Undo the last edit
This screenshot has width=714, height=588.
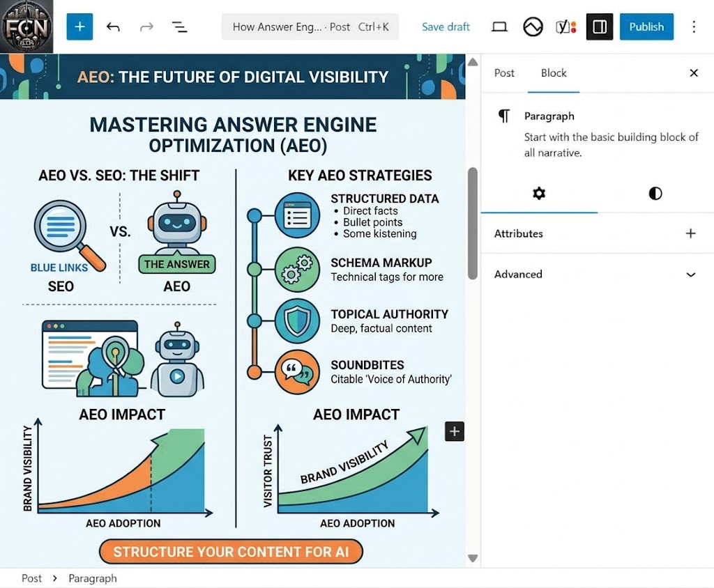113,26
